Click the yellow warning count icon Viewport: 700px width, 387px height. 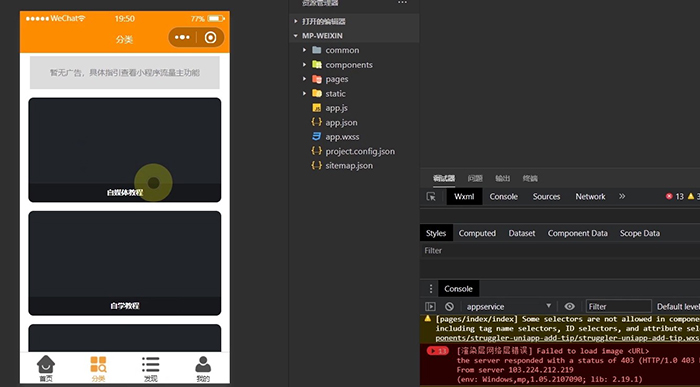(x=691, y=196)
